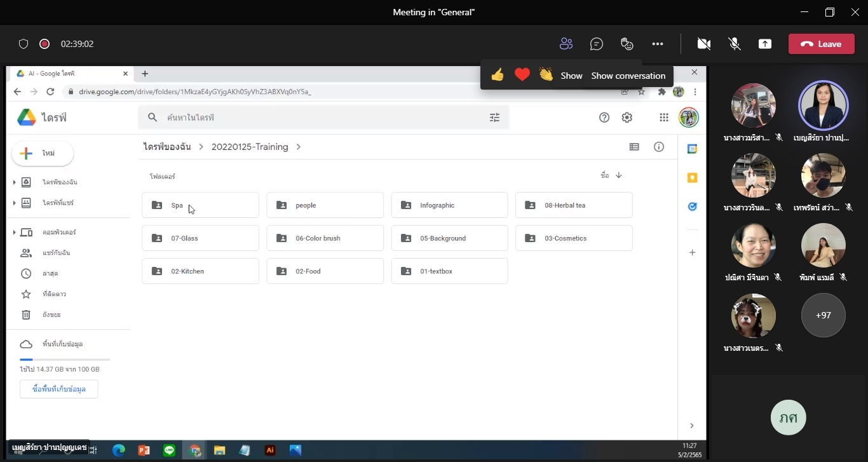Reload the browser page
This screenshot has width=868, height=462.
point(50,92)
